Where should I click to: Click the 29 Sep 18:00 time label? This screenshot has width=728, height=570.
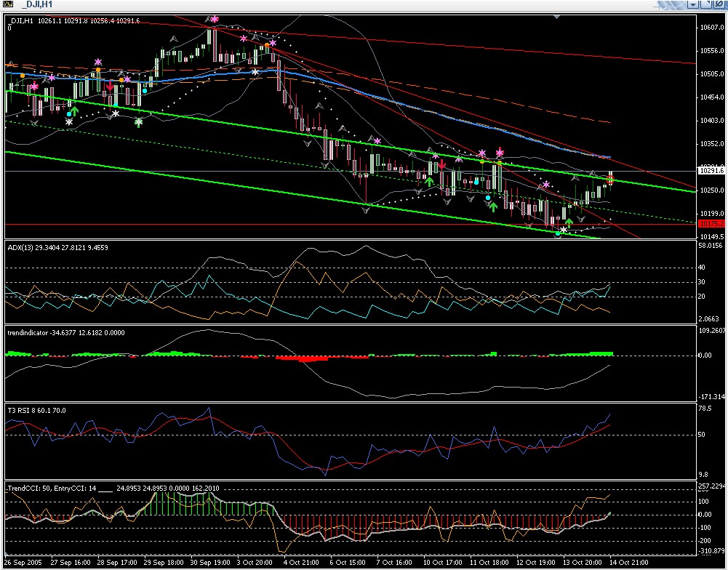(x=164, y=563)
